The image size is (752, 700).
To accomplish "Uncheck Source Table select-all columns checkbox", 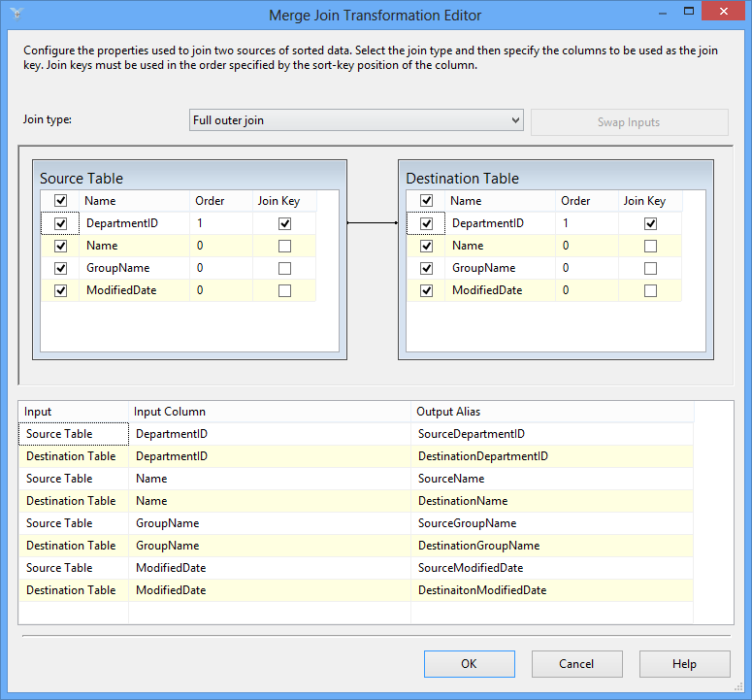I will click(x=61, y=201).
